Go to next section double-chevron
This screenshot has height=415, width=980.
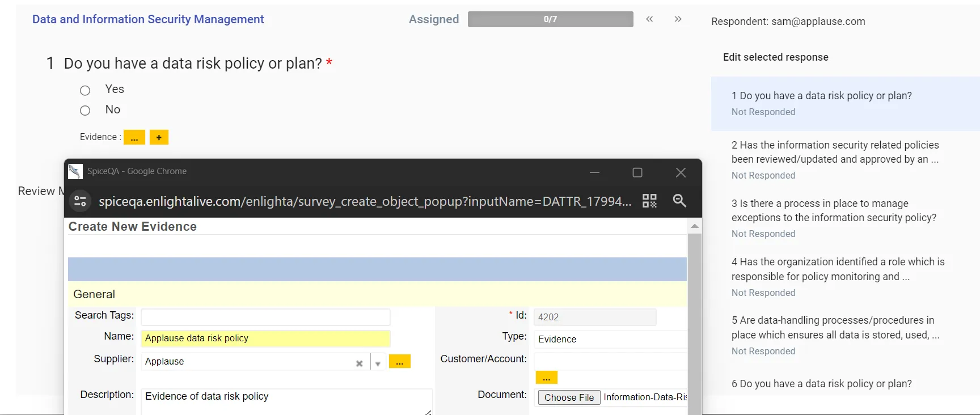point(678,19)
